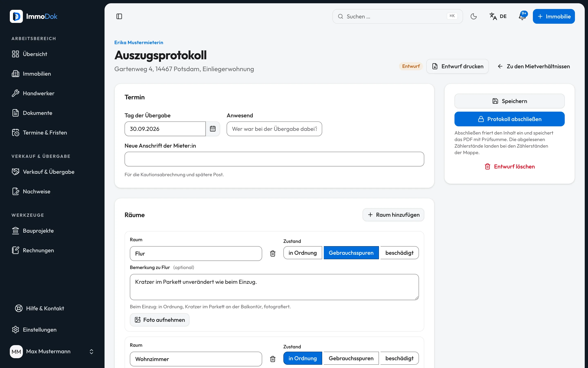Edit the Flur room name field

click(x=196, y=253)
